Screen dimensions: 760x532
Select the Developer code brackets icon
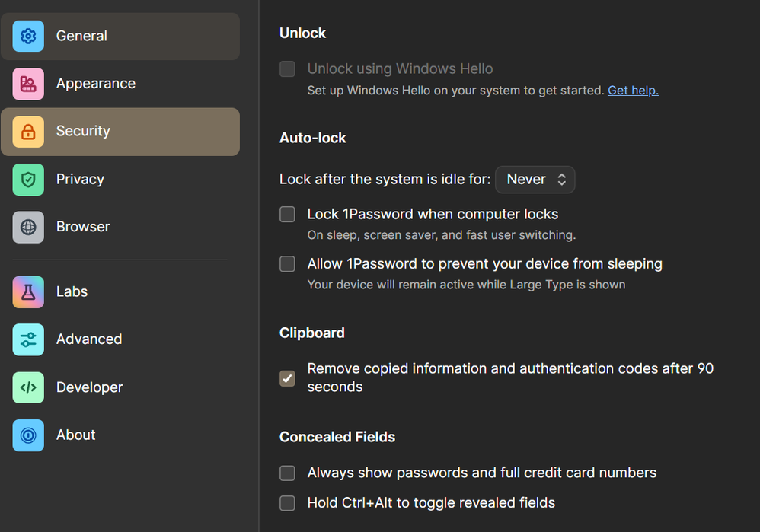28,387
